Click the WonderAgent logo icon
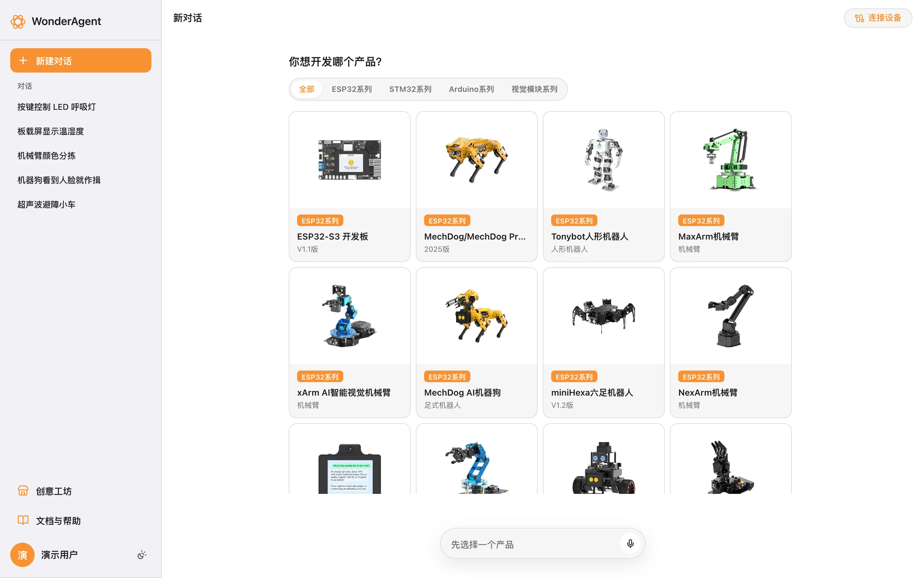 click(18, 22)
